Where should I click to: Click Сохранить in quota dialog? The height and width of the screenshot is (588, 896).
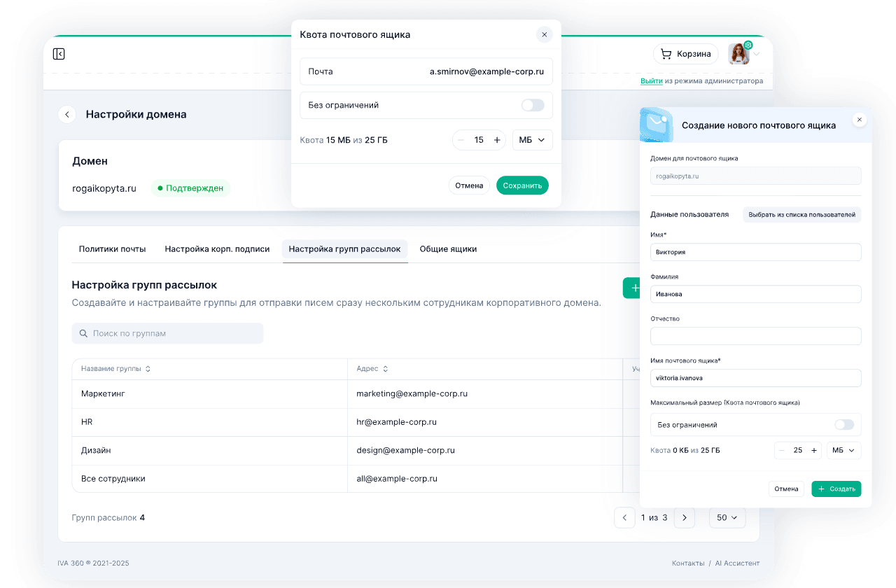[x=522, y=185]
